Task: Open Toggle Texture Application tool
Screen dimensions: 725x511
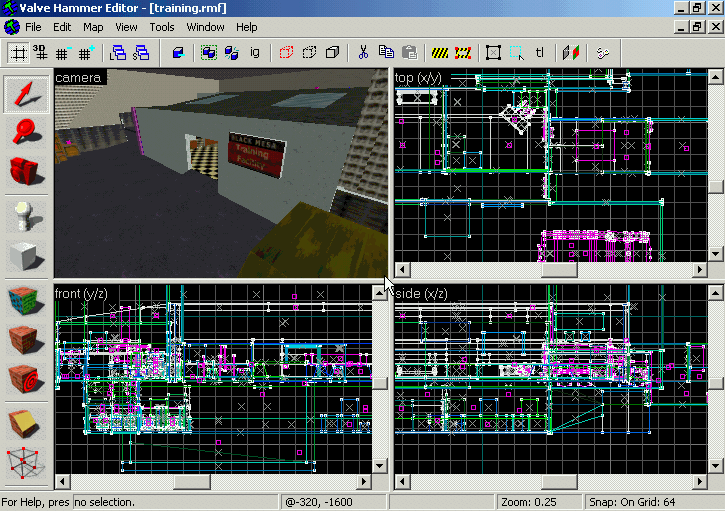Action: tap(26, 300)
